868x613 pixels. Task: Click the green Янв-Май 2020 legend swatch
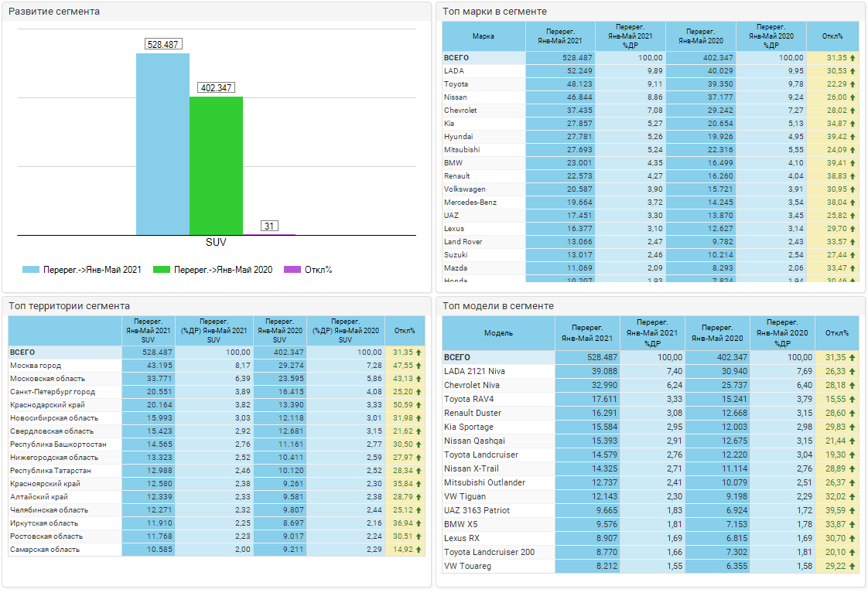[x=162, y=270]
